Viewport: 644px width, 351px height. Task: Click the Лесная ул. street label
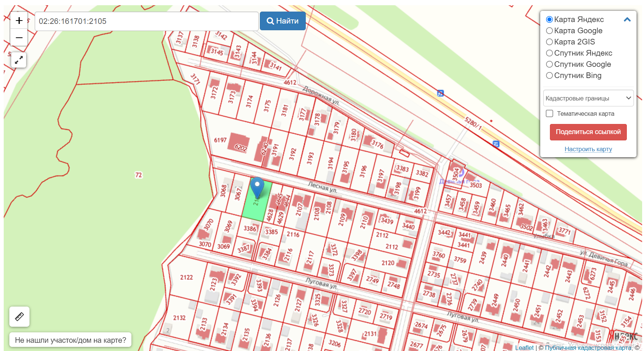click(323, 187)
